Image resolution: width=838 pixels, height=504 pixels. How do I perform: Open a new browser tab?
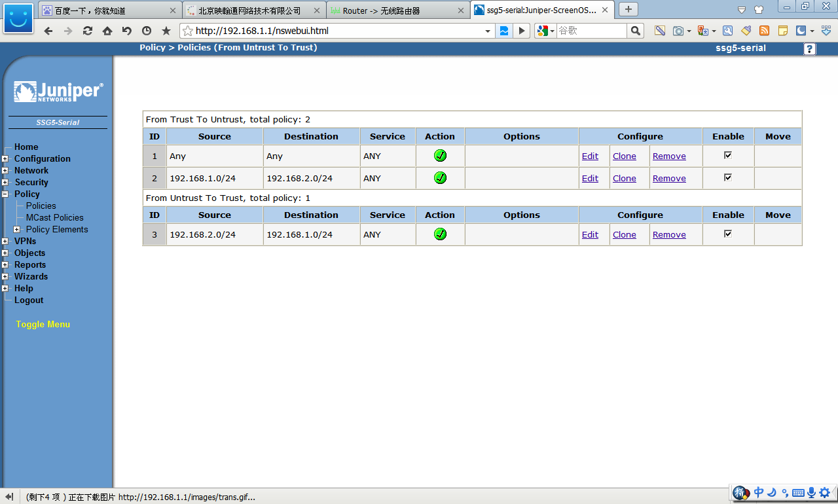point(628,9)
